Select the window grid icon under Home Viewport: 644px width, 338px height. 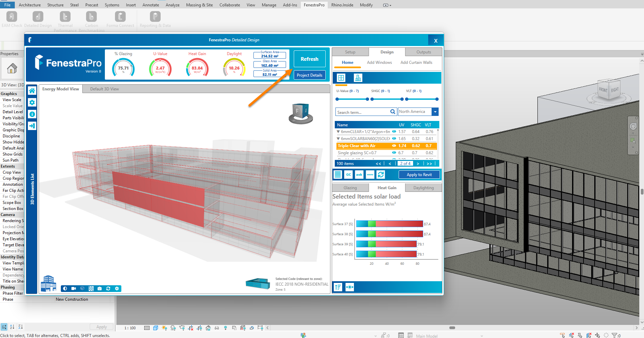pyautogui.click(x=341, y=78)
